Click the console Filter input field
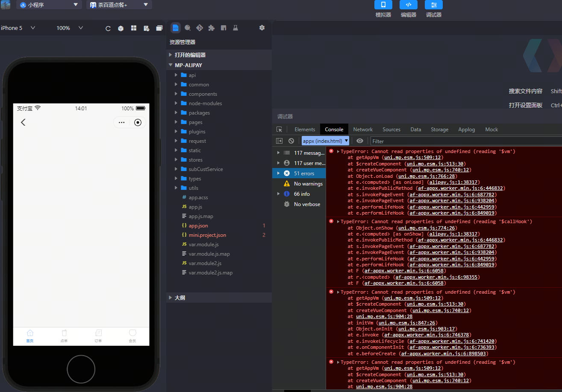Screen dimensions: 562x392 (x=466, y=141)
